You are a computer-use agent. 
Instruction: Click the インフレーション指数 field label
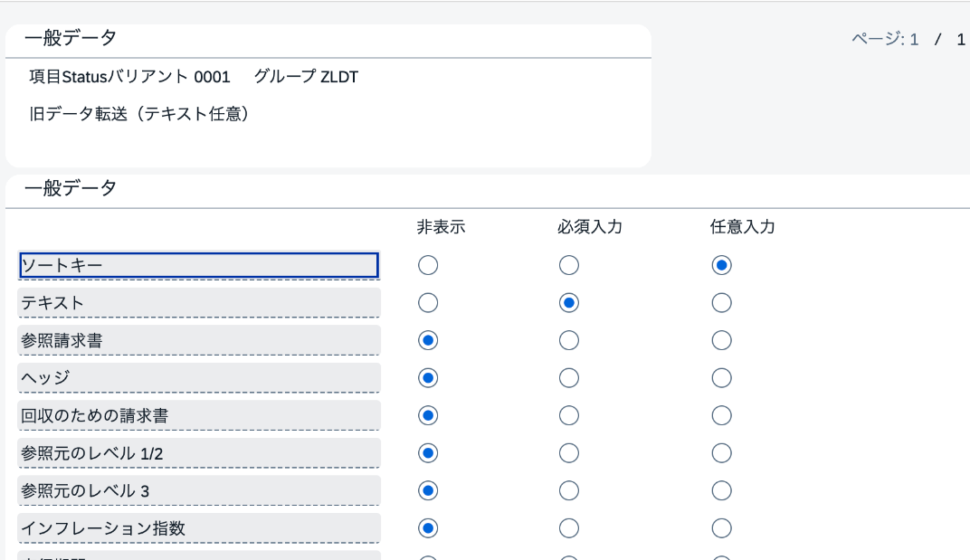click(x=198, y=528)
